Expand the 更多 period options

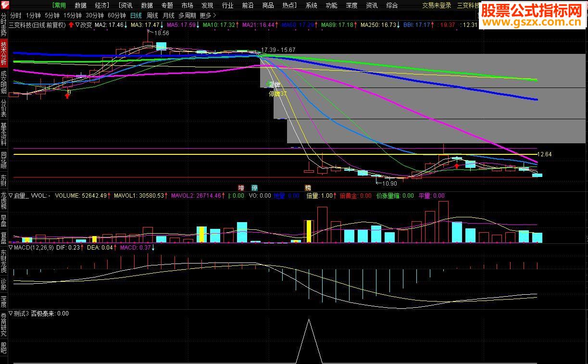(208, 15)
